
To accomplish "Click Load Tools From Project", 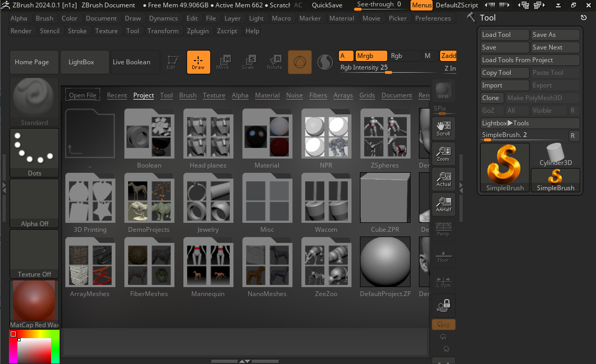I will click(x=530, y=60).
